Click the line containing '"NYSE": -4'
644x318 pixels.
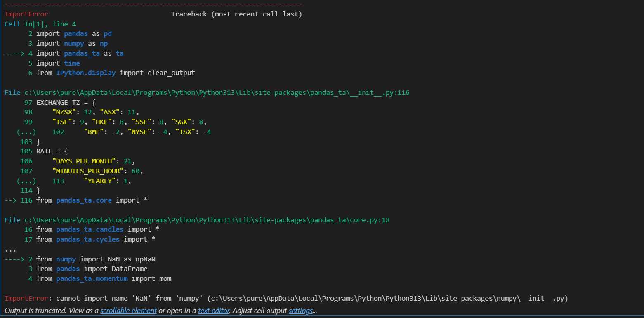coord(148,132)
